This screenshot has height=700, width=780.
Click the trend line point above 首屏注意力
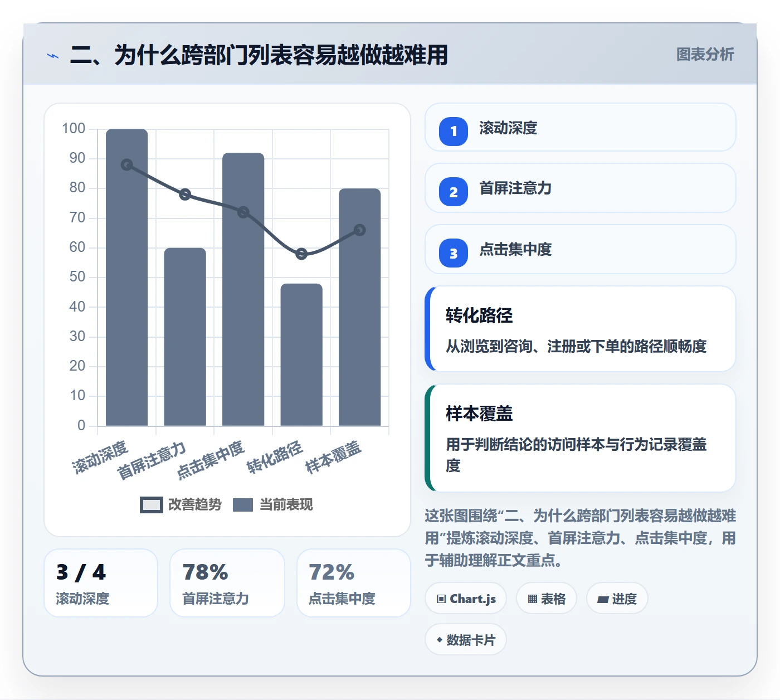tap(185, 195)
